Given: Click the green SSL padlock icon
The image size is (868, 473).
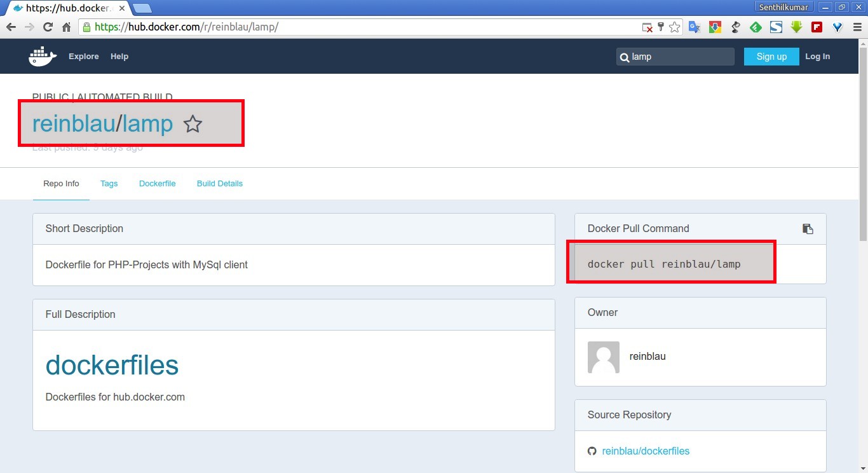Looking at the screenshot, I should point(86,27).
